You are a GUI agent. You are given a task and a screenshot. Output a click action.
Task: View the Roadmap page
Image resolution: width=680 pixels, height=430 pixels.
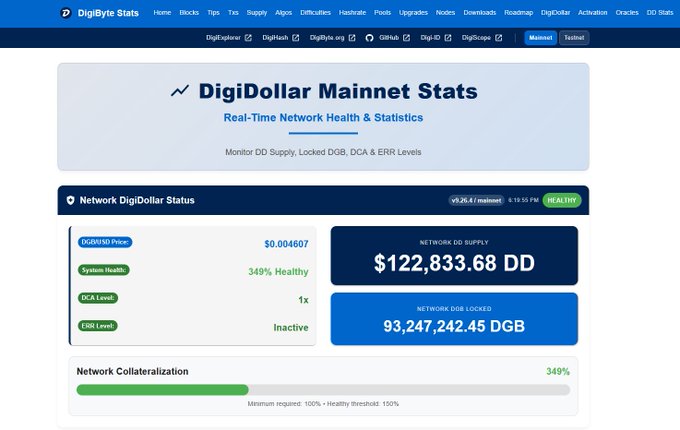click(519, 13)
